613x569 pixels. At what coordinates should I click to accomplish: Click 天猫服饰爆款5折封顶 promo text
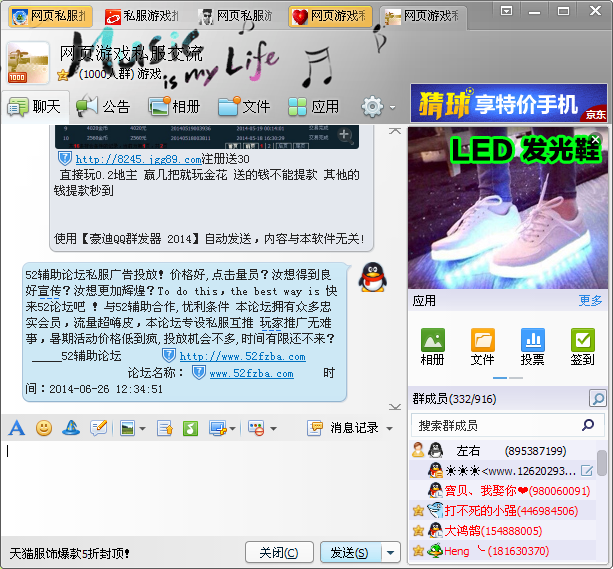point(69,553)
